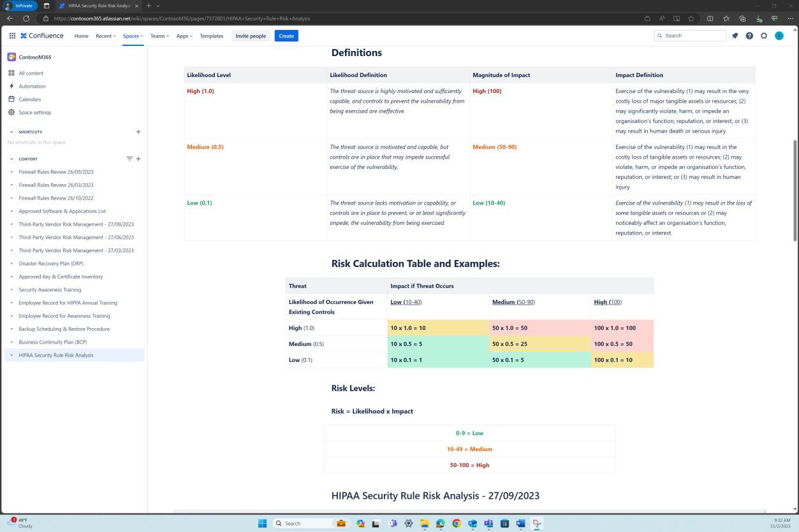Open All content in the sidebar
The width and height of the screenshot is (799, 532).
[x=31, y=73]
